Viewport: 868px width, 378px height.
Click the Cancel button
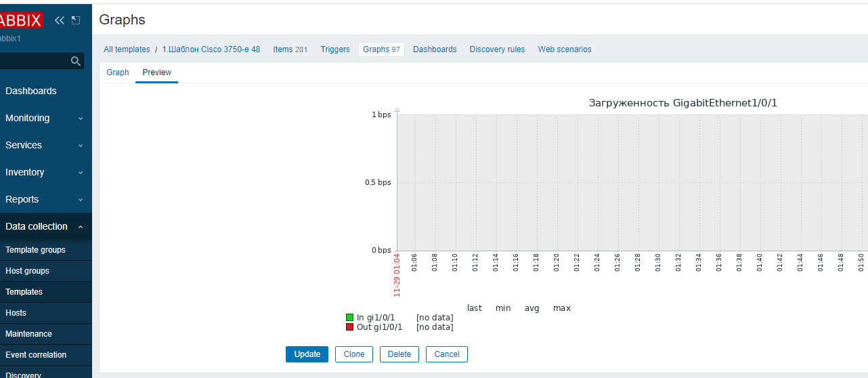(x=447, y=354)
